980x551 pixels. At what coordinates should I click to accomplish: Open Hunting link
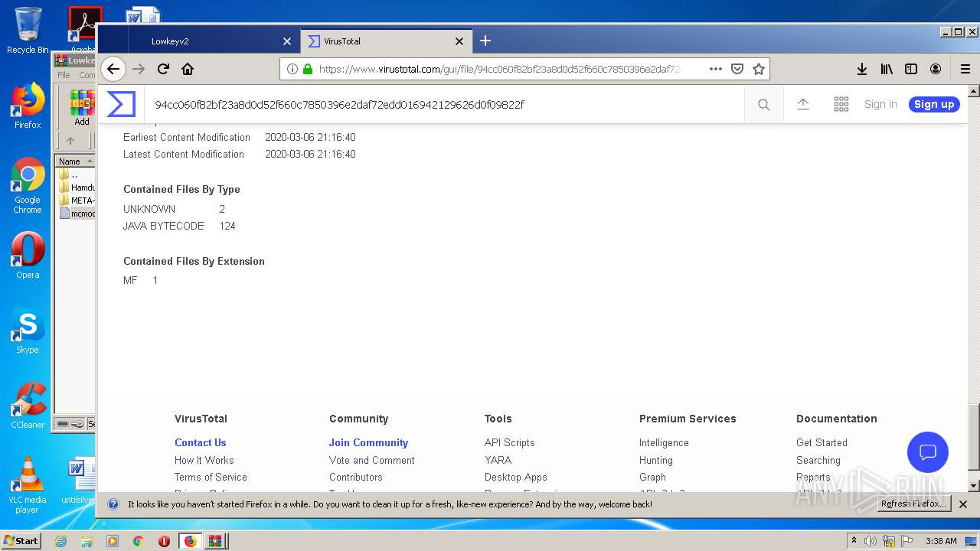coord(656,460)
